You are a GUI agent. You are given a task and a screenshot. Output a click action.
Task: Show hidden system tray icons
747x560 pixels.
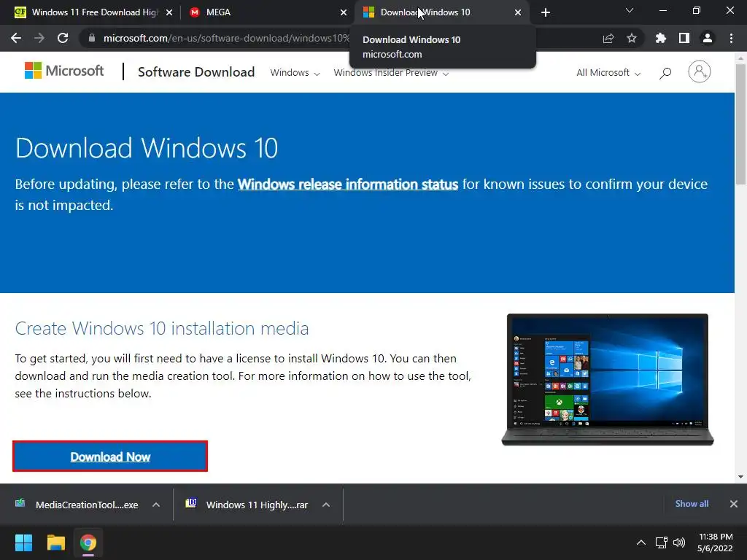click(x=641, y=542)
